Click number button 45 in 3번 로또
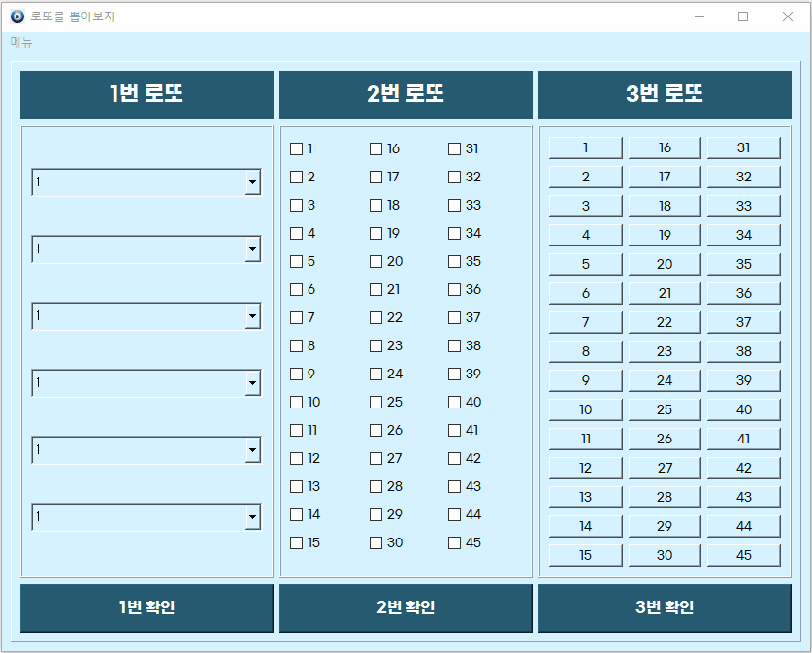This screenshot has height=653, width=812. coord(744,556)
